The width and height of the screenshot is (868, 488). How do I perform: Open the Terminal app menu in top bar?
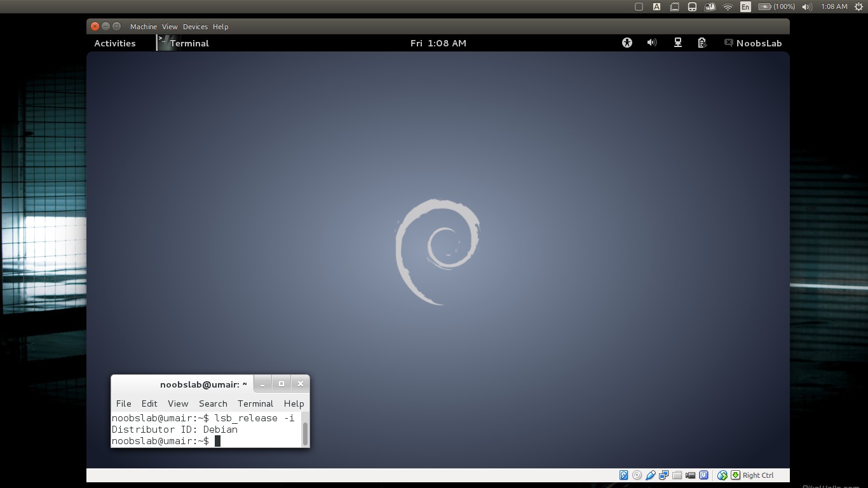(184, 43)
